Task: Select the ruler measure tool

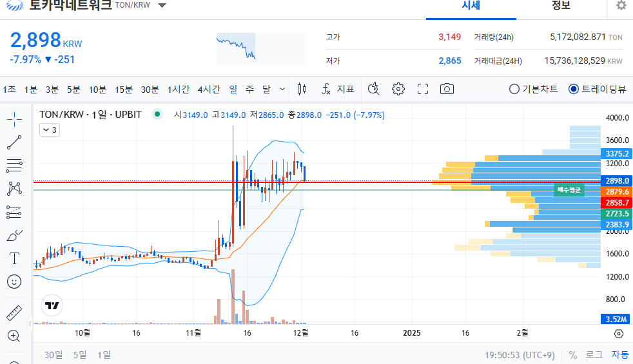Action: 15,312
